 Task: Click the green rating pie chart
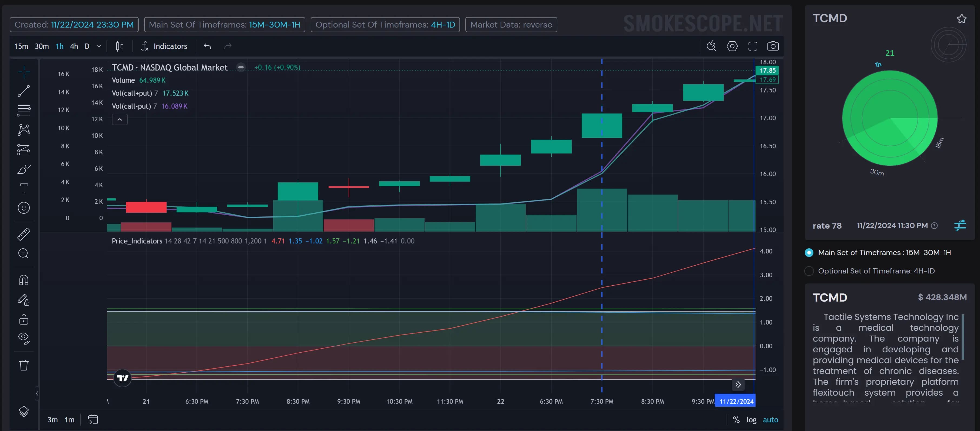(889, 118)
